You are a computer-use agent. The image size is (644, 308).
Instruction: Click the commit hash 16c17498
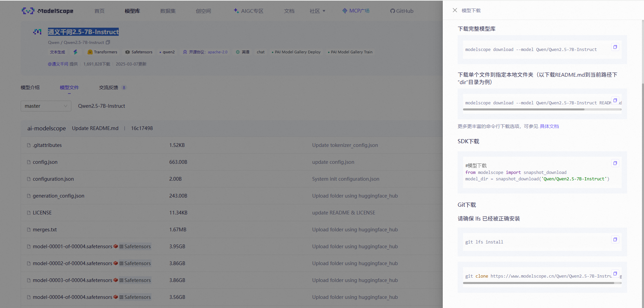(142, 128)
